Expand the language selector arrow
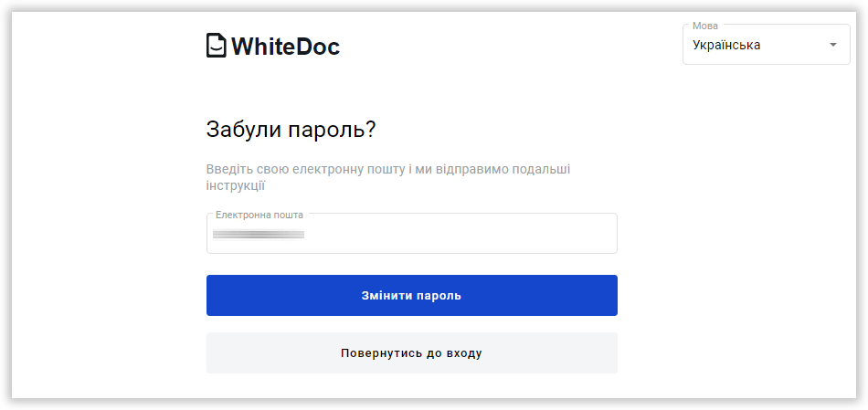Screen dimensions: 868x410 (x=833, y=46)
